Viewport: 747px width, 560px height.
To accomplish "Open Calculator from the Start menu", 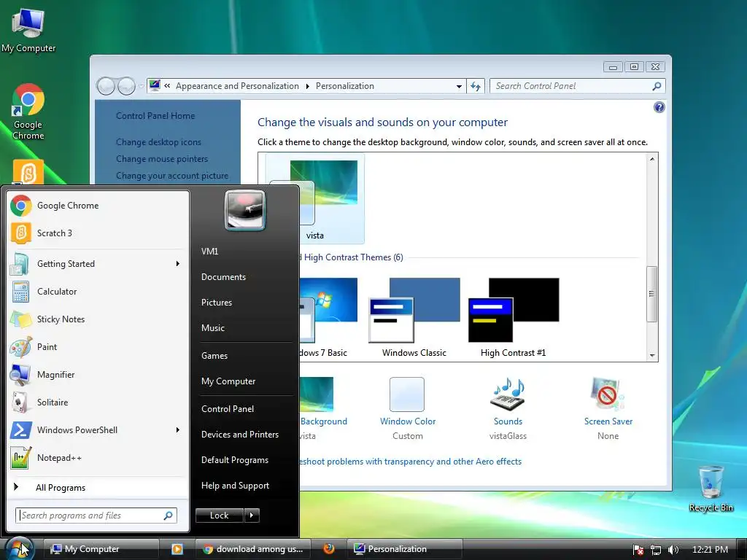I will pyautogui.click(x=98, y=292).
